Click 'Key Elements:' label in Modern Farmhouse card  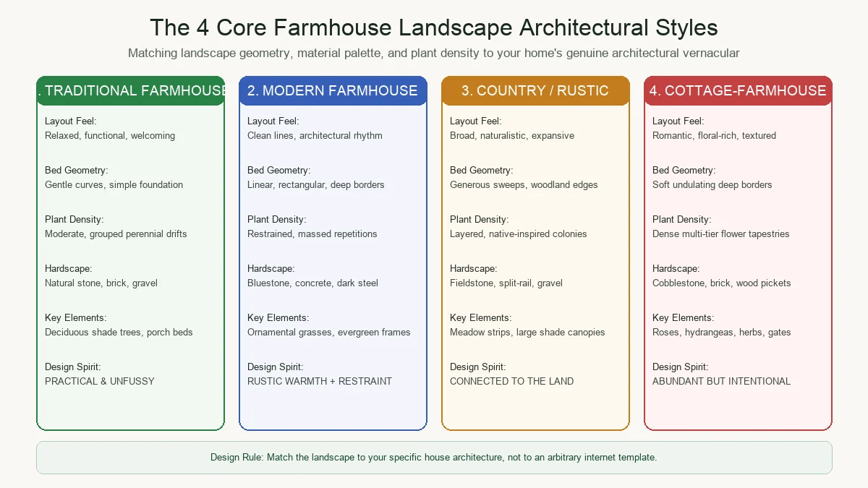tap(278, 317)
